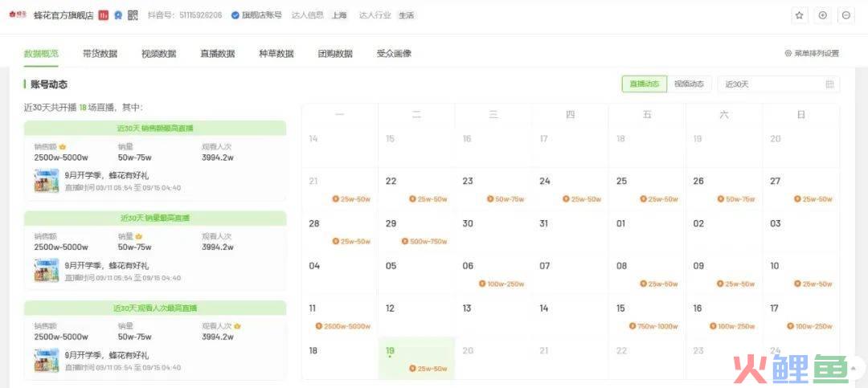Switch to 视频动态 view

[x=690, y=84]
